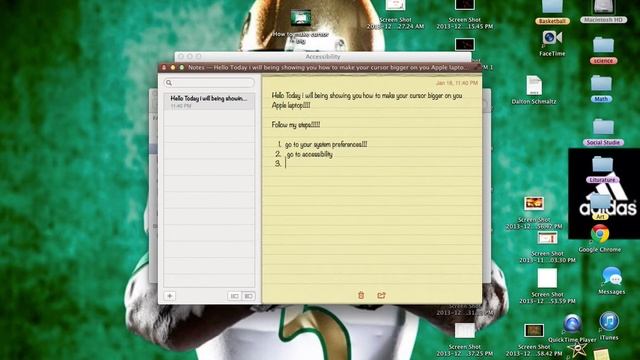Switch to notes-only view with the left toggle
The image size is (640, 360).
[234, 296]
